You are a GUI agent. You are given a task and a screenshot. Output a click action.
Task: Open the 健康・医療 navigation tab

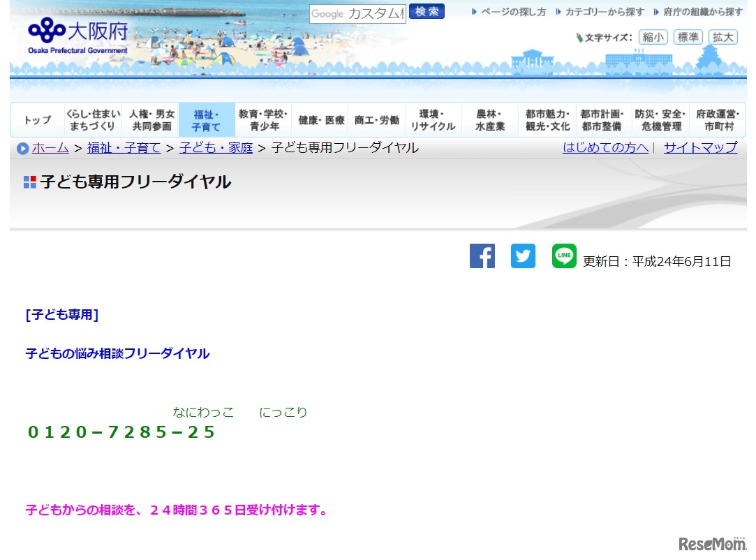[320, 119]
